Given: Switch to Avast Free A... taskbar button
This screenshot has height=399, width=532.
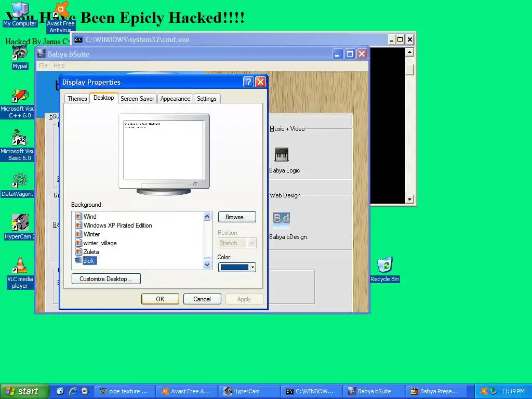Looking at the screenshot, I should (x=187, y=391).
